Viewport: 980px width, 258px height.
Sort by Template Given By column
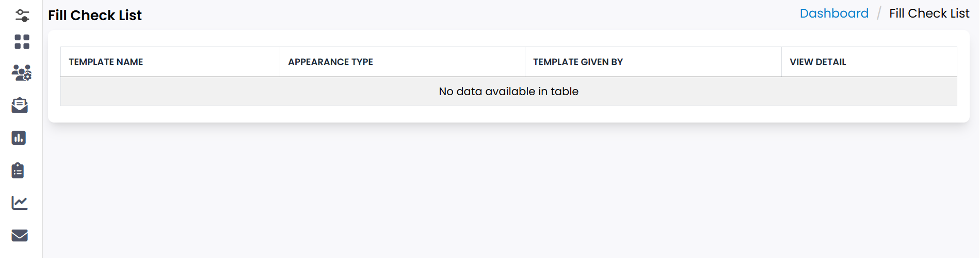[578, 62]
